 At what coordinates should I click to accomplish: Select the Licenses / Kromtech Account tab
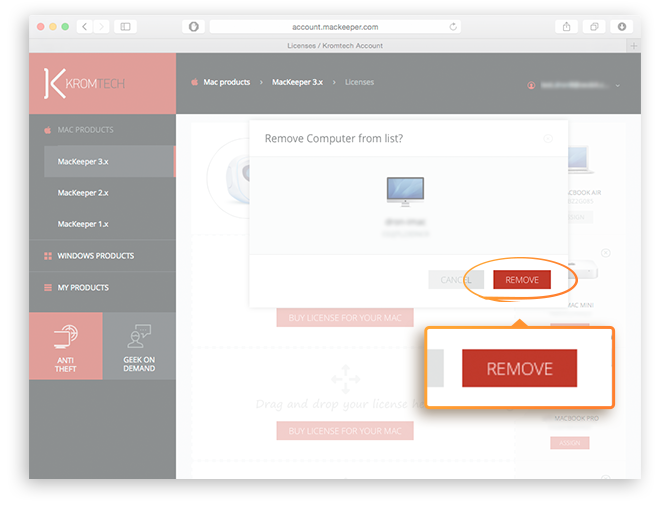(x=335, y=46)
